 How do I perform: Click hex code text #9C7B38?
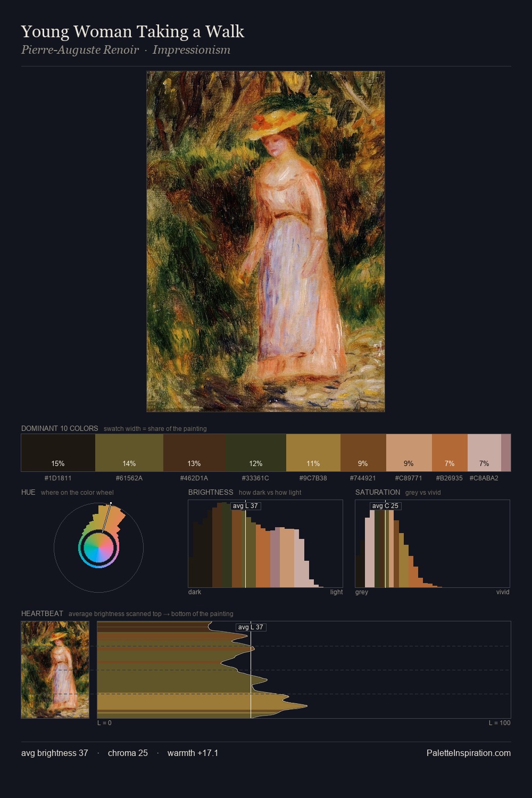(x=313, y=478)
